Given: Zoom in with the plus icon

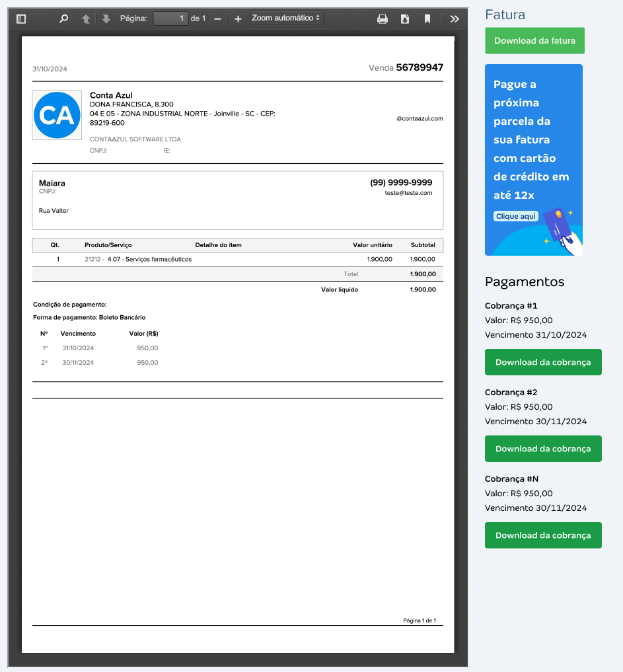Looking at the screenshot, I should tap(238, 19).
